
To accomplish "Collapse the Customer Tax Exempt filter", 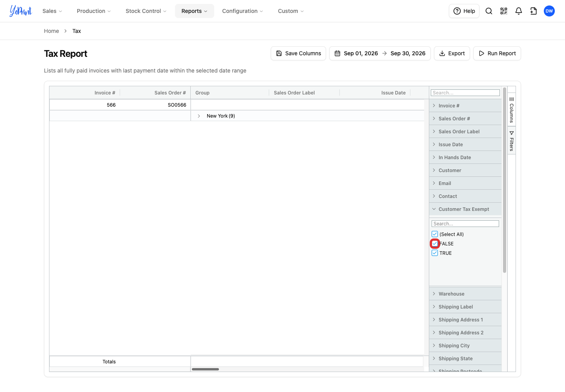I will [x=465, y=209].
